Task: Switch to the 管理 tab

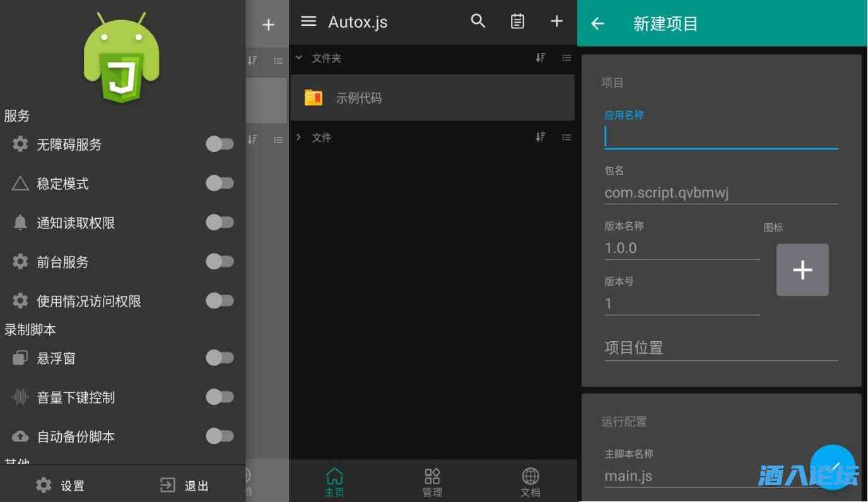Action: pos(432,482)
